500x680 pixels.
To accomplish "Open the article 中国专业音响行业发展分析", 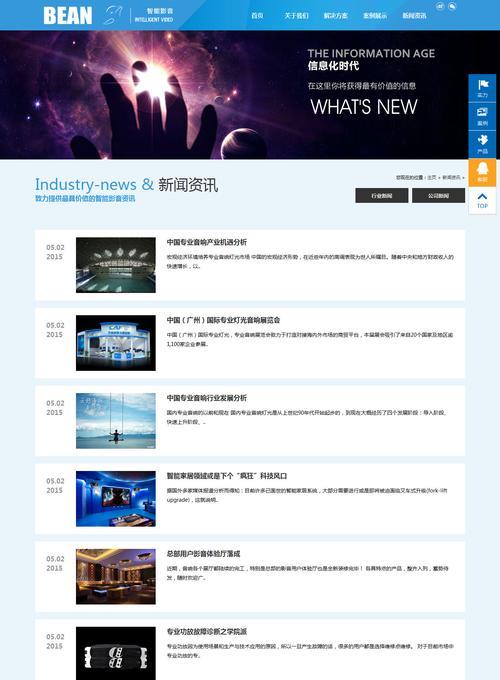I will (207, 398).
